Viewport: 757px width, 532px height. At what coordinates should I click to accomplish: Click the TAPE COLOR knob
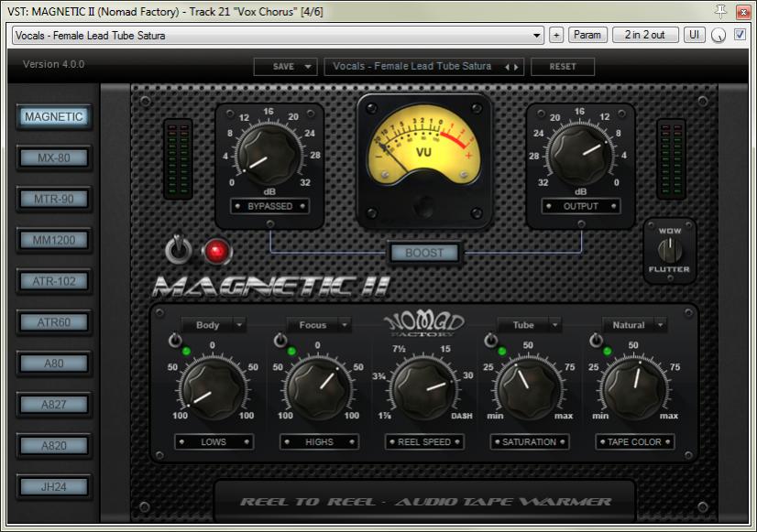click(634, 389)
